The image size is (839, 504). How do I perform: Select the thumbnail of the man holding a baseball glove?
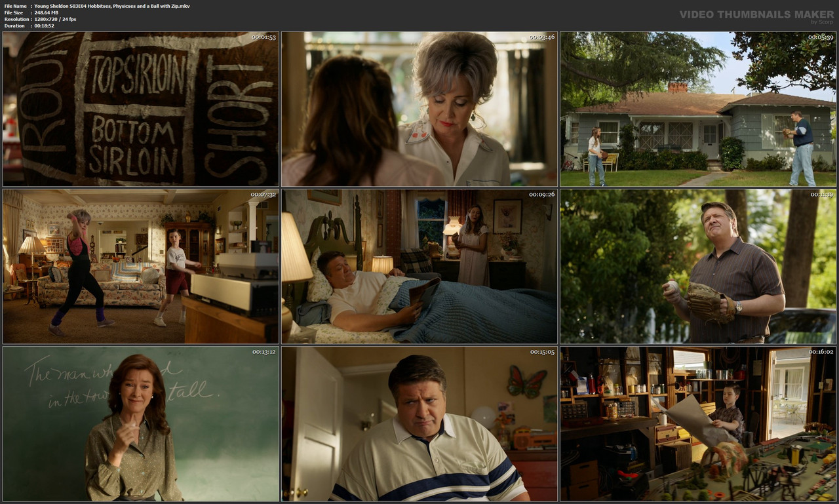pos(698,266)
